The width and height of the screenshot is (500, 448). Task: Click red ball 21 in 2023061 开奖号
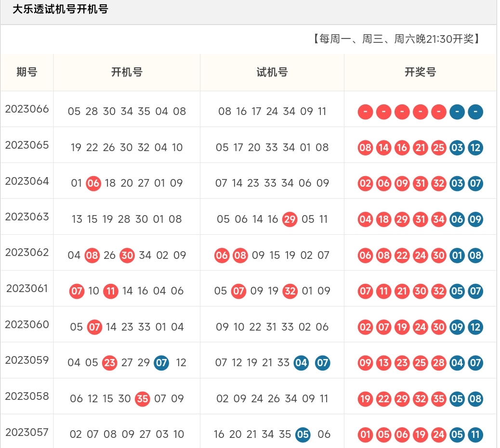(402, 291)
